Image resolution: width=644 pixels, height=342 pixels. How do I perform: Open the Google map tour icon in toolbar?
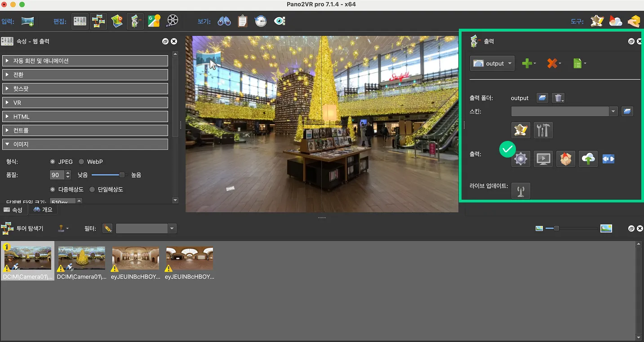pyautogui.click(x=154, y=21)
